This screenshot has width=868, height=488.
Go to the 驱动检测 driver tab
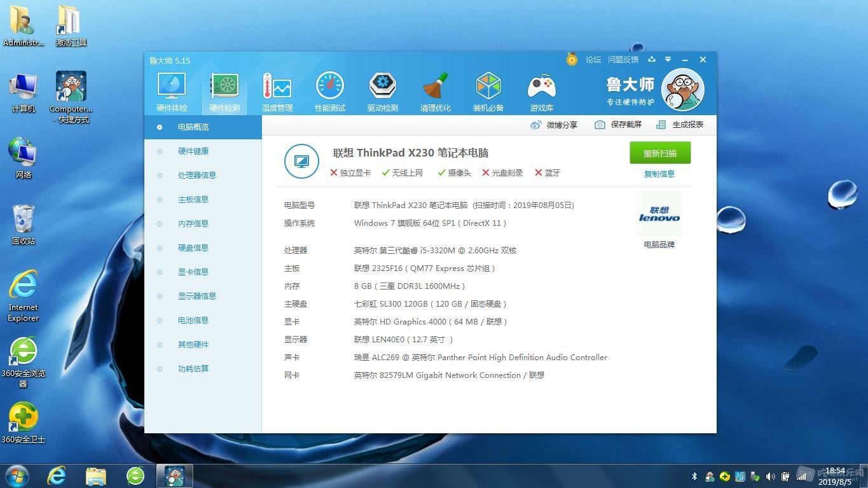pyautogui.click(x=383, y=92)
